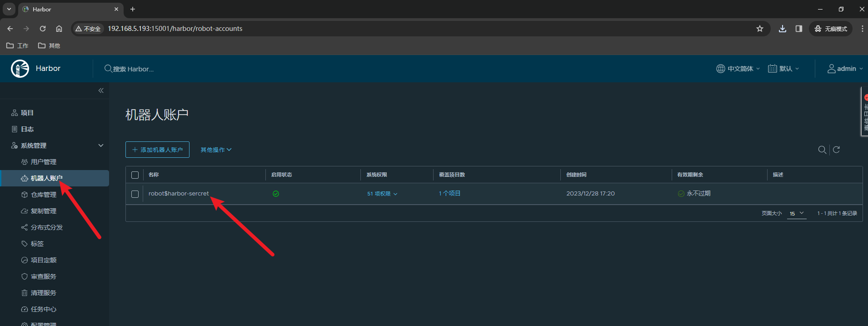Refresh the robot accounts list
Image resolution: width=868 pixels, height=326 pixels.
836,150
